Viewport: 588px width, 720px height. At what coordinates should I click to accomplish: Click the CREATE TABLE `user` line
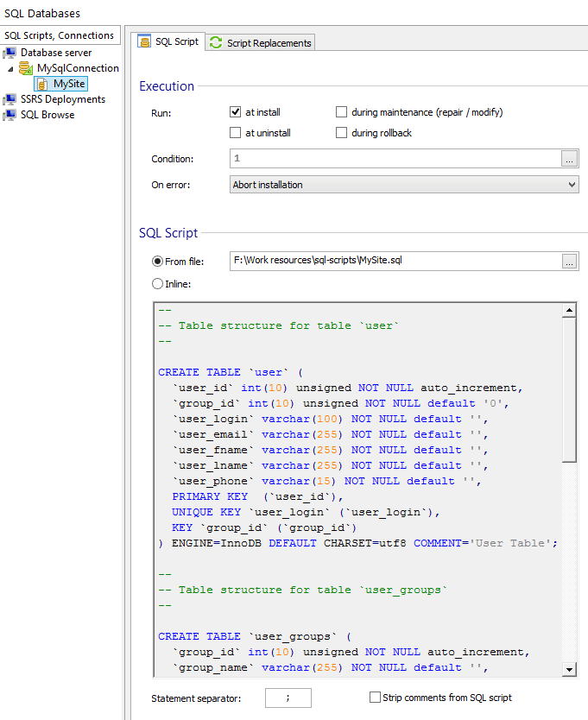[x=231, y=372]
